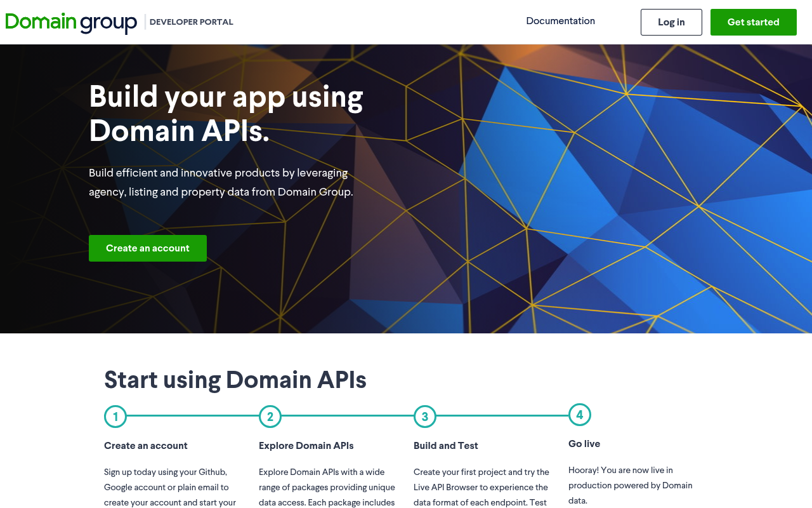Select the step 2 circle icon
The width and height of the screenshot is (812, 508).
pyautogui.click(x=270, y=417)
